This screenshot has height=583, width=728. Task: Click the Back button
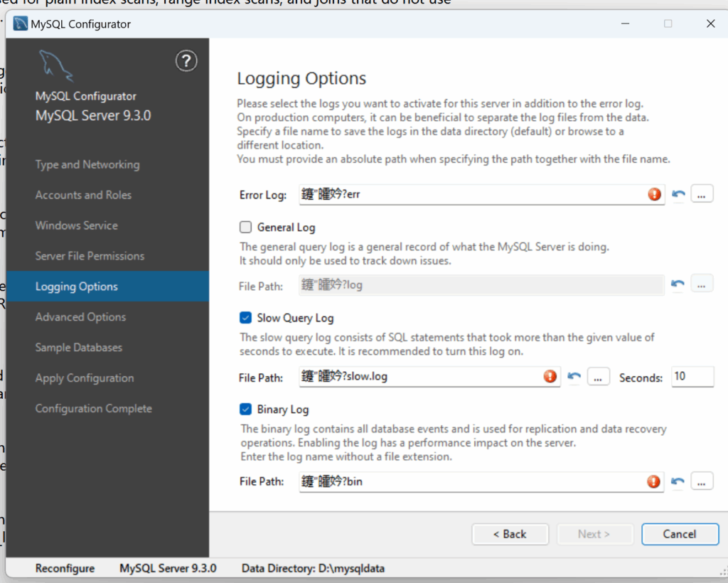point(510,534)
